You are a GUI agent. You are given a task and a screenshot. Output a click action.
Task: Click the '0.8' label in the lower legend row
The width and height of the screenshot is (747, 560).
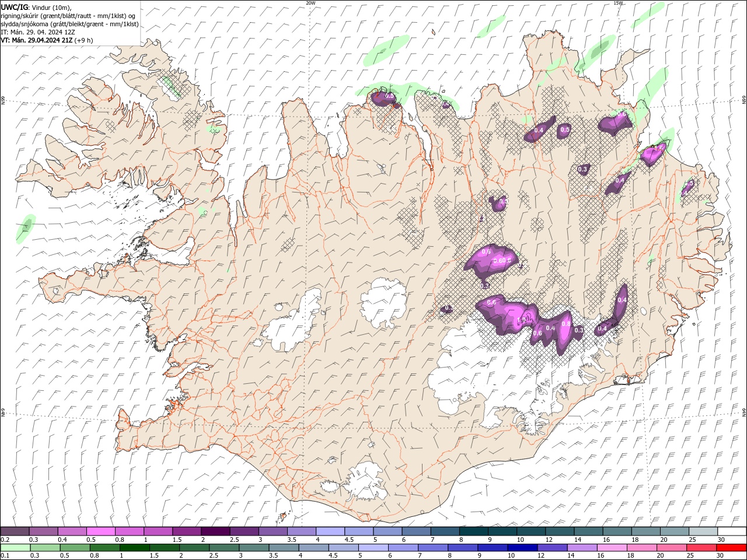coord(94,556)
